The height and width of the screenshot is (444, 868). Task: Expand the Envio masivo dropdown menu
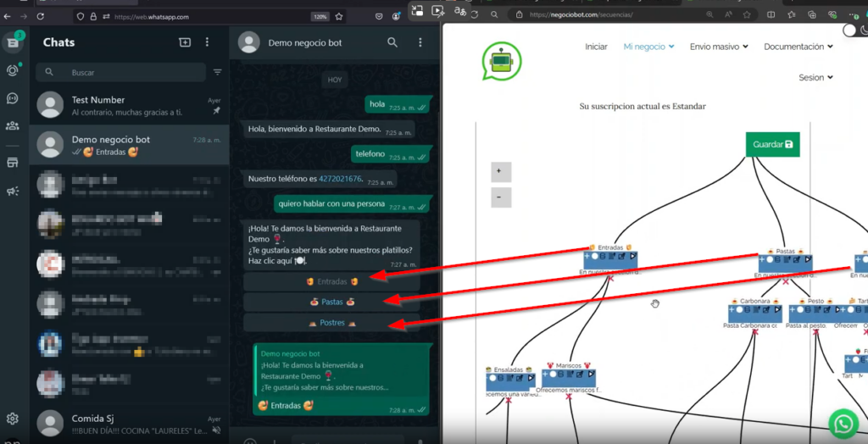pos(719,47)
